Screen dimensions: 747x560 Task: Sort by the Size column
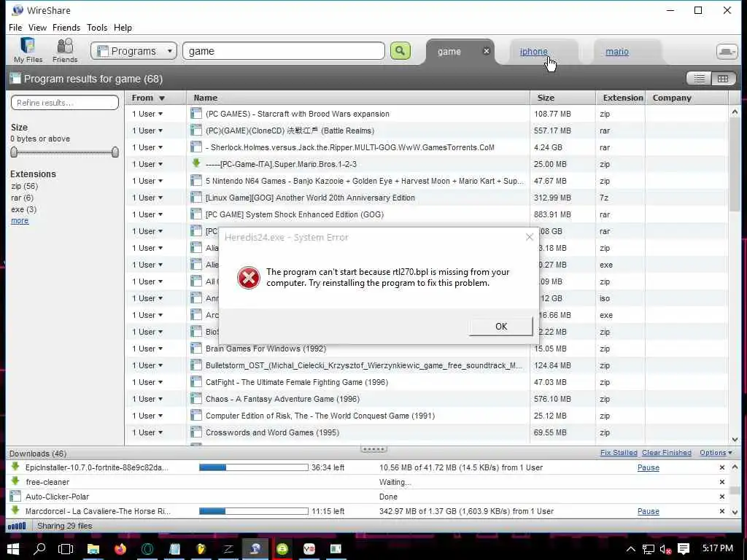pyautogui.click(x=562, y=98)
